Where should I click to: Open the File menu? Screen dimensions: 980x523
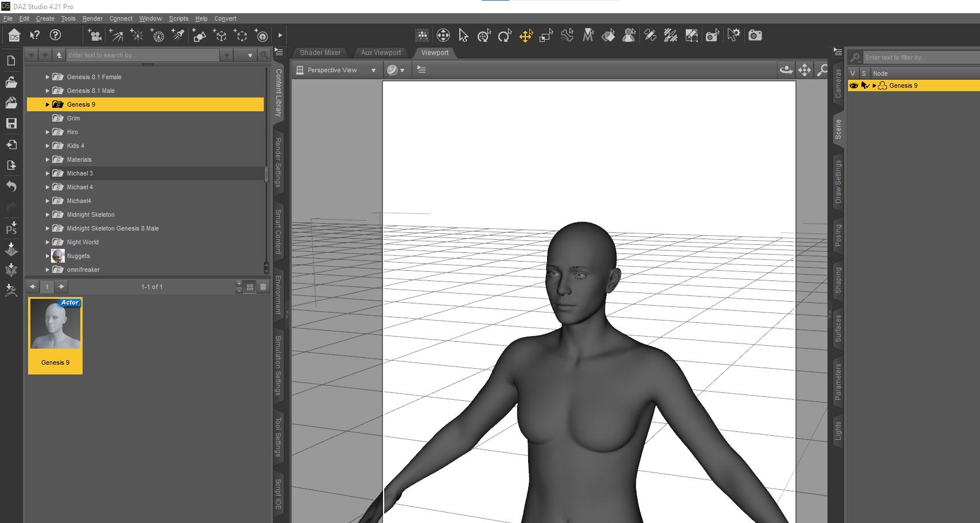(8, 18)
